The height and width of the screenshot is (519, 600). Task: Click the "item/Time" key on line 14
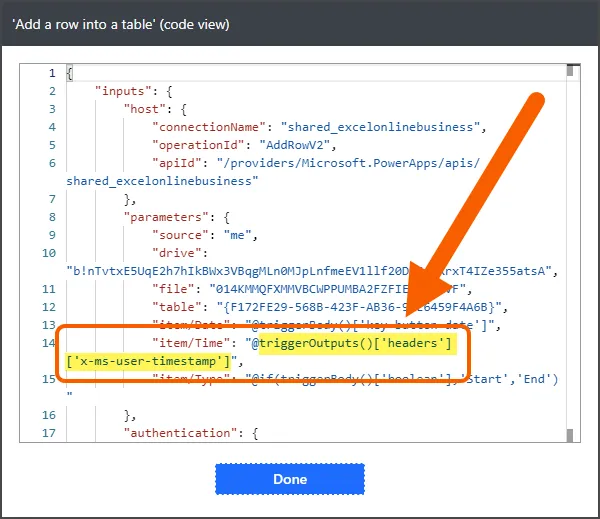tap(196, 343)
